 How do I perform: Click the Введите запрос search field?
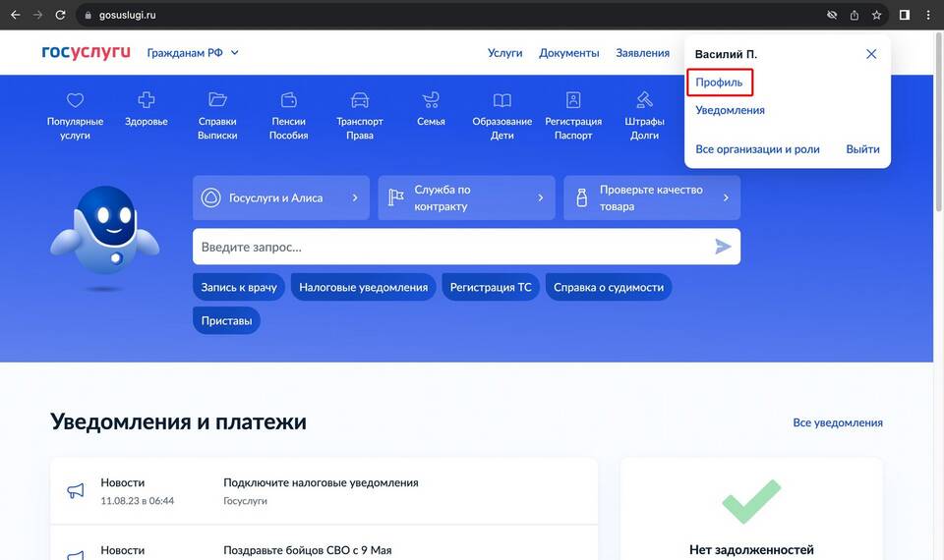click(x=452, y=247)
